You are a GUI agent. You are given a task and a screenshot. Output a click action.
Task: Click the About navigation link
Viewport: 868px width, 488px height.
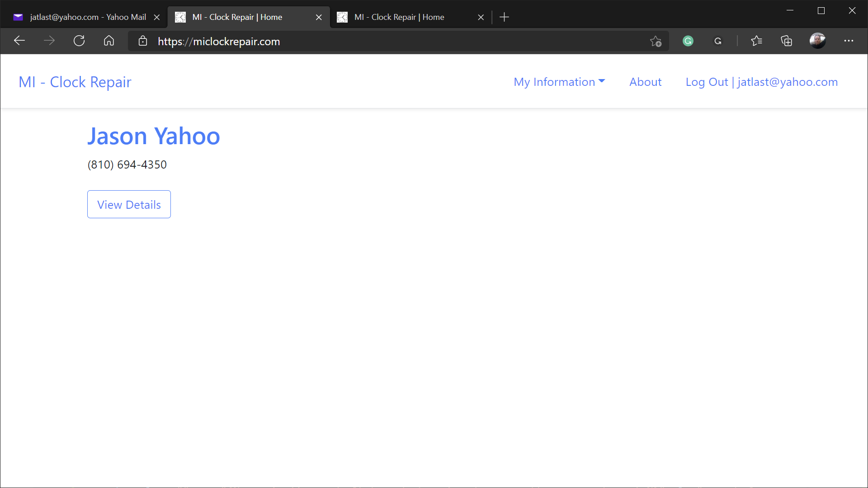click(x=646, y=82)
